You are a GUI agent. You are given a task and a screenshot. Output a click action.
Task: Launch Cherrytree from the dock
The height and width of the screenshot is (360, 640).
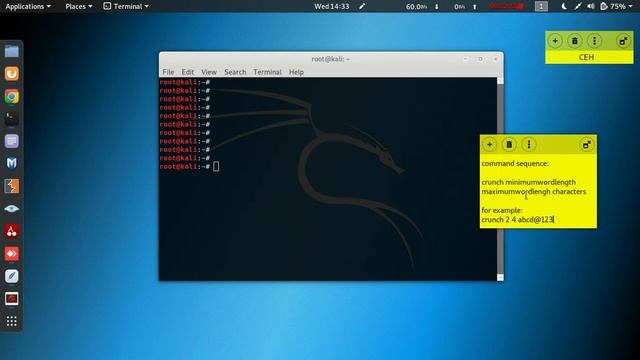11,231
